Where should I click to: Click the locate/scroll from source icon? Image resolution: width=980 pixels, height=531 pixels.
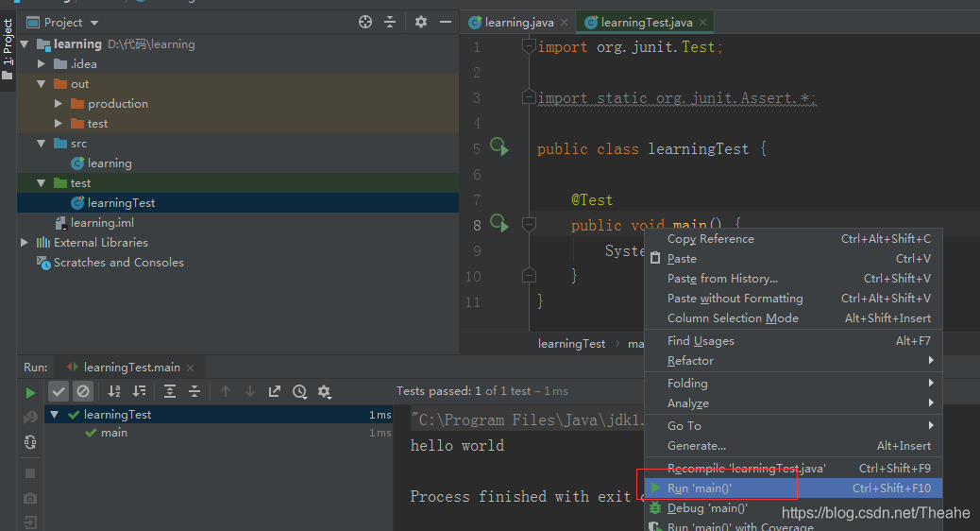tap(365, 23)
